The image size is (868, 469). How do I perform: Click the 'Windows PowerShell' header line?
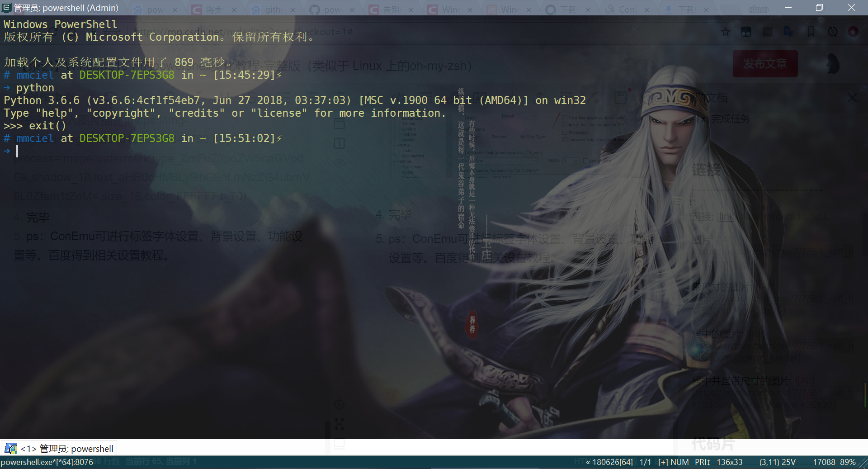click(x=60, y=24)
